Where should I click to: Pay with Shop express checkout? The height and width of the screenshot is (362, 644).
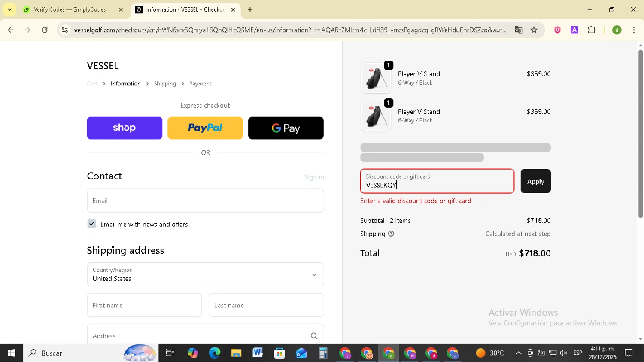(125, 128)
